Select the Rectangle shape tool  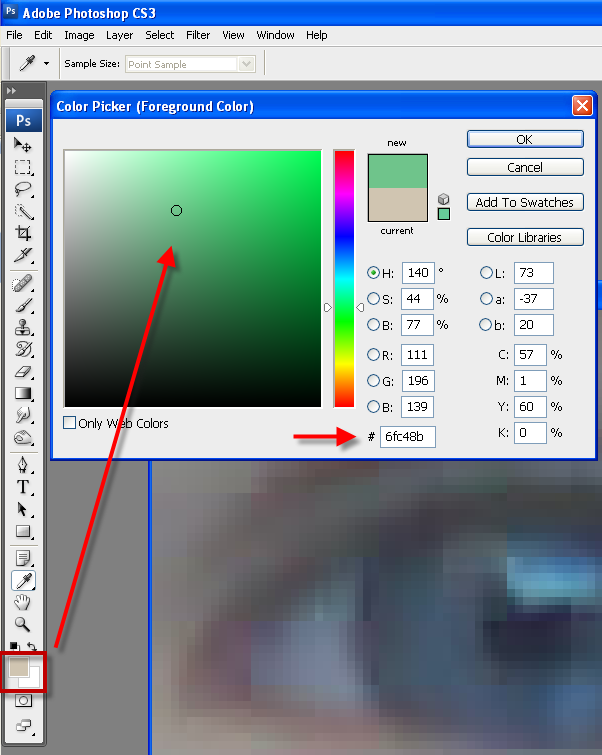23,531
